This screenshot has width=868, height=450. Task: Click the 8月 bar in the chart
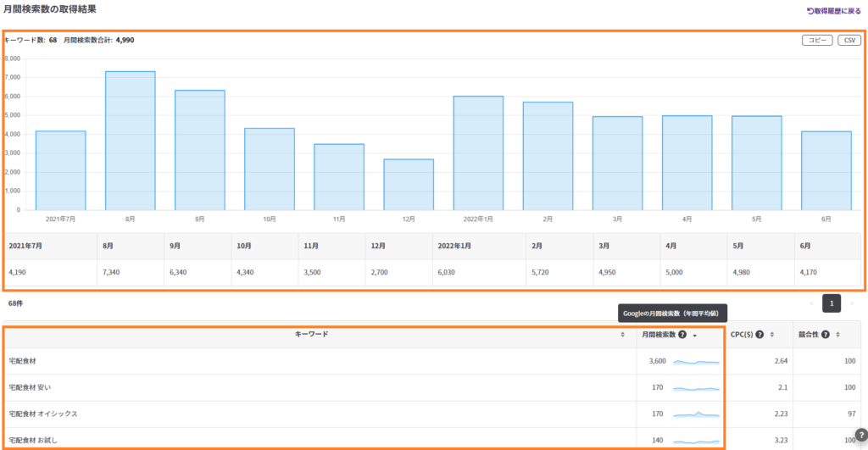click(130, 140)
